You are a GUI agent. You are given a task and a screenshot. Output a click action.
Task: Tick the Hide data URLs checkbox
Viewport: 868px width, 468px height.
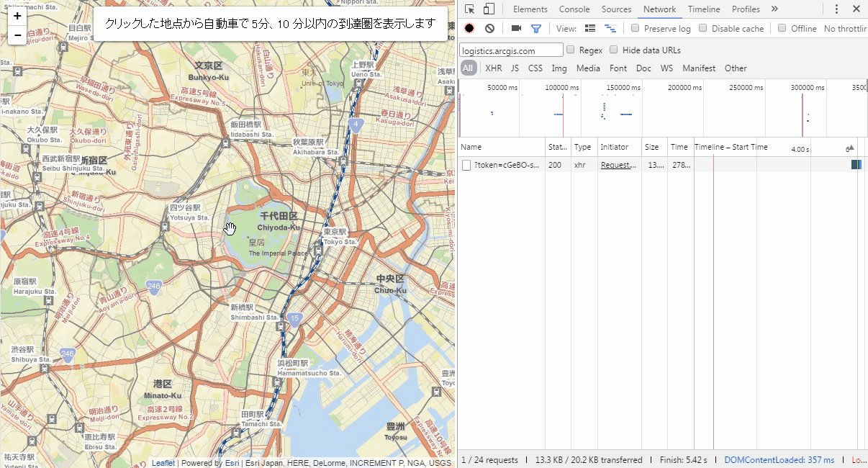614,50
